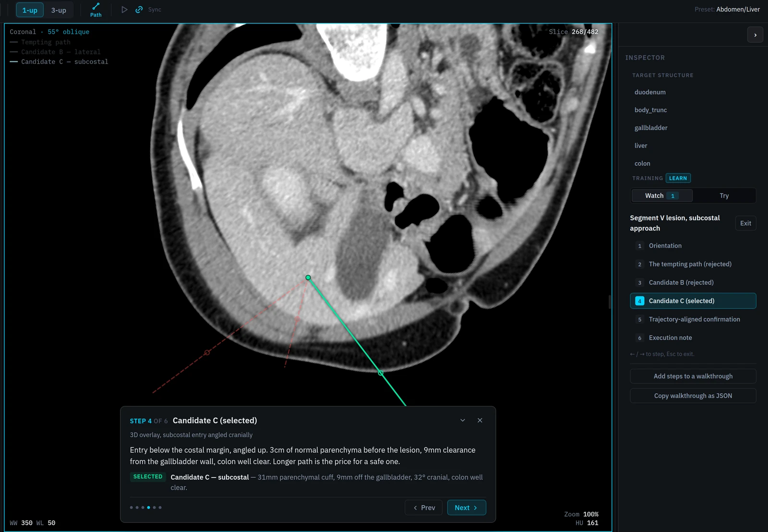Click the Slice 268/482 indicator

[x=574, y=32]
